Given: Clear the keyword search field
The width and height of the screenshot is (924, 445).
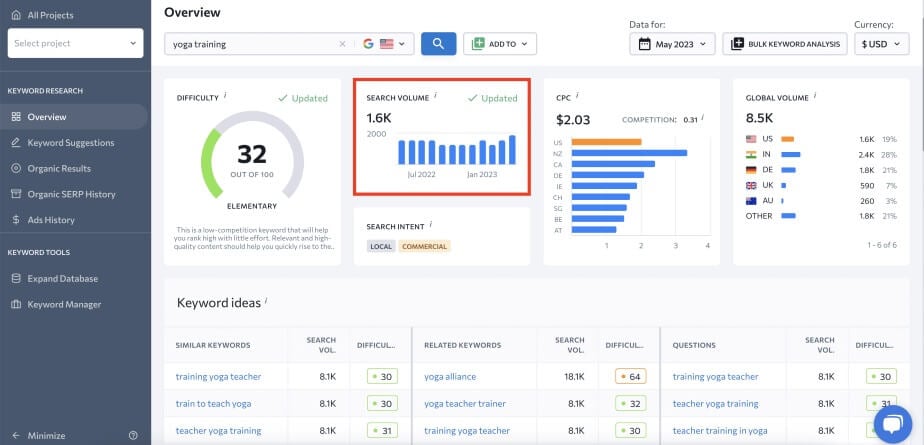Looking at the screenshot, I should click(x=342, y=44).
